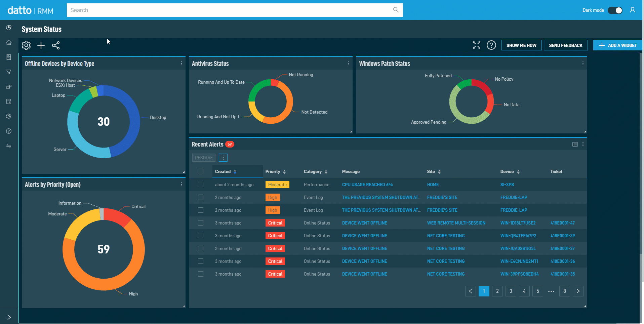Open the bulk actions menu beside Resolve
Image resolution: width=644 pixels, height=324 pixels.
click(x=223, y=158)
